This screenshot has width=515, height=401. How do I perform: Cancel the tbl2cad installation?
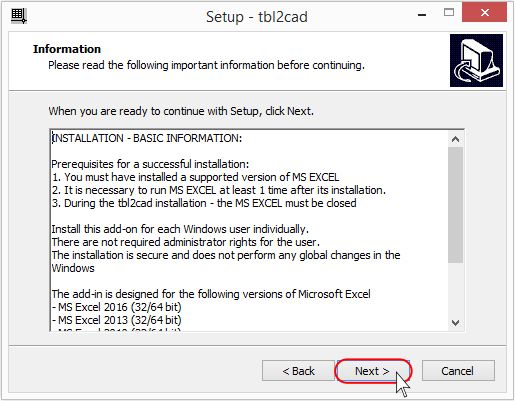[x=458, y=371]
